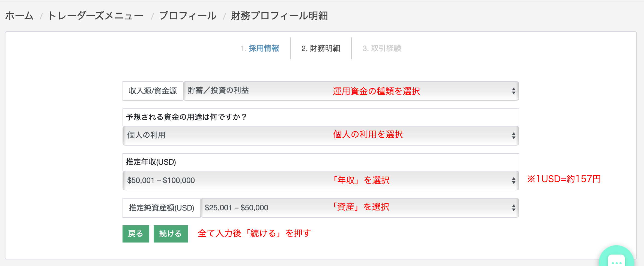Open トレーダーズメニュー breadcrumb link
Viewport: 644px width, 266px height.
click(x=96, y=16)
